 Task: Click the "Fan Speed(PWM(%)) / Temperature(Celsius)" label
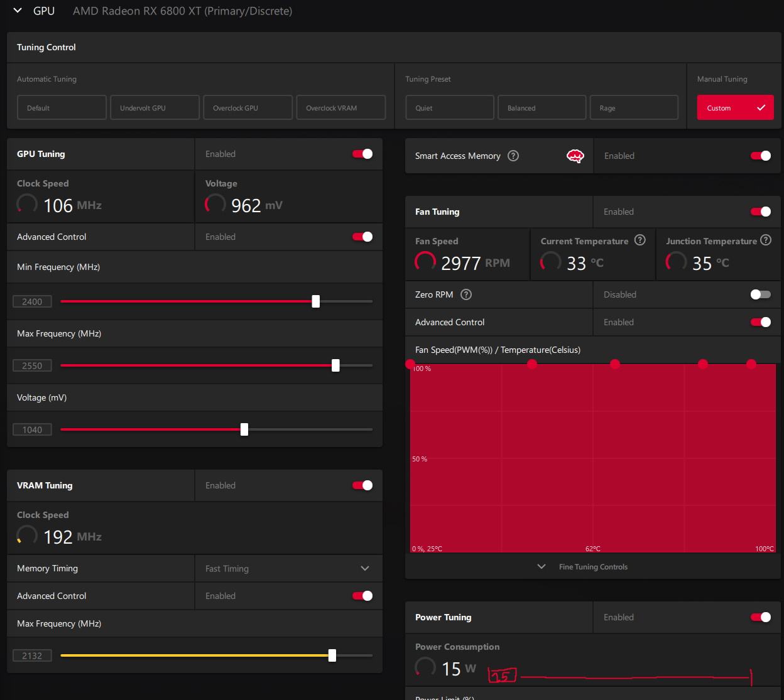[x=498, y=350]
